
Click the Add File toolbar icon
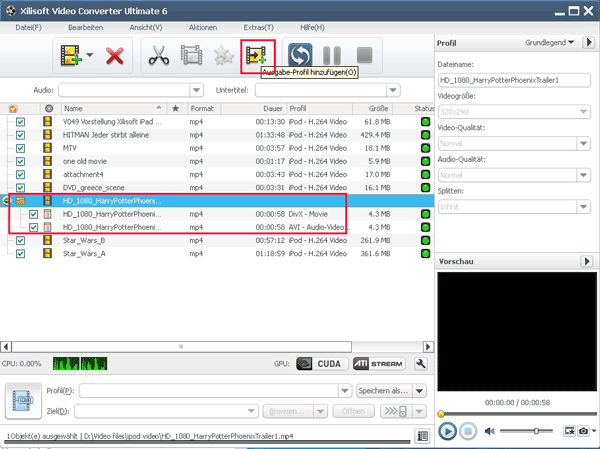tap(71, 56)
